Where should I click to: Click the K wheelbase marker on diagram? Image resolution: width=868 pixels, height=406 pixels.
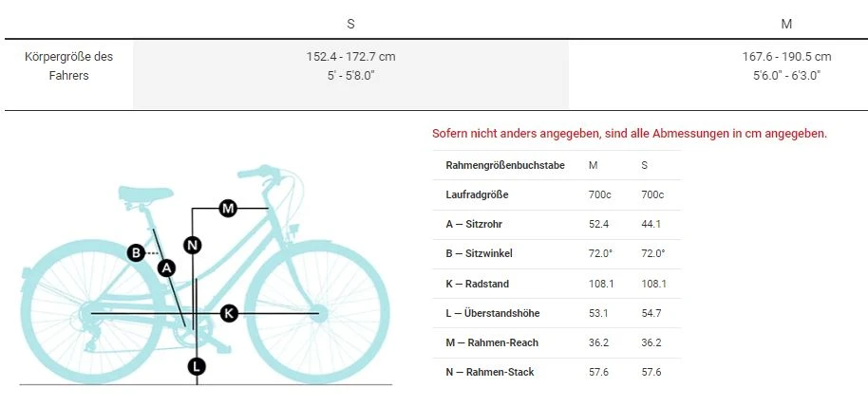pos(228,313)
